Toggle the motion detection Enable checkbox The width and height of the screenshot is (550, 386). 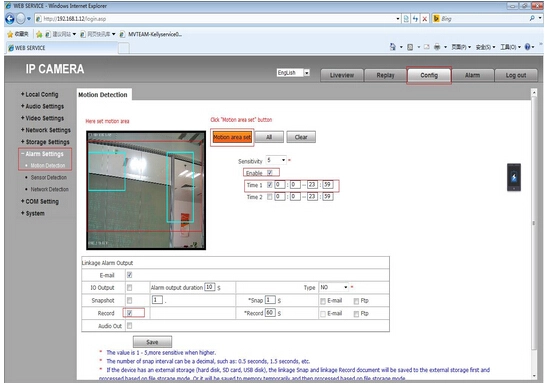pos(270,173)
